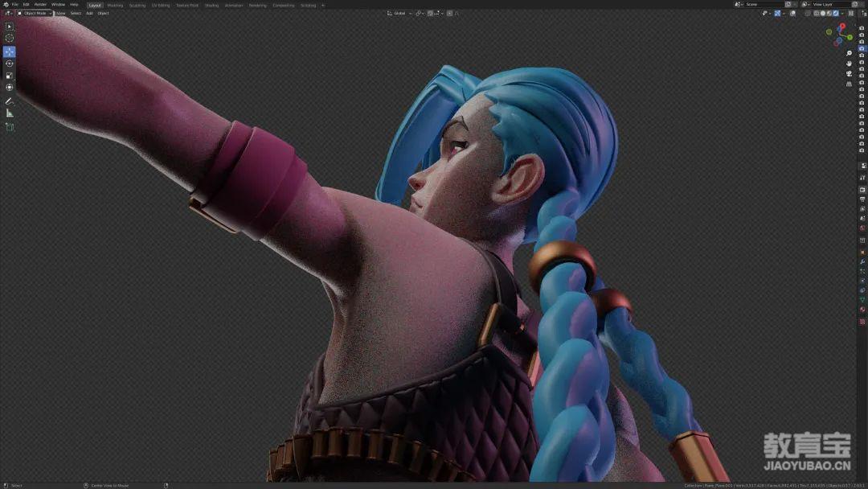Viewport: 868px width, 489px height.
Task: Activate the Transform tool
Action: coord(10,88)
